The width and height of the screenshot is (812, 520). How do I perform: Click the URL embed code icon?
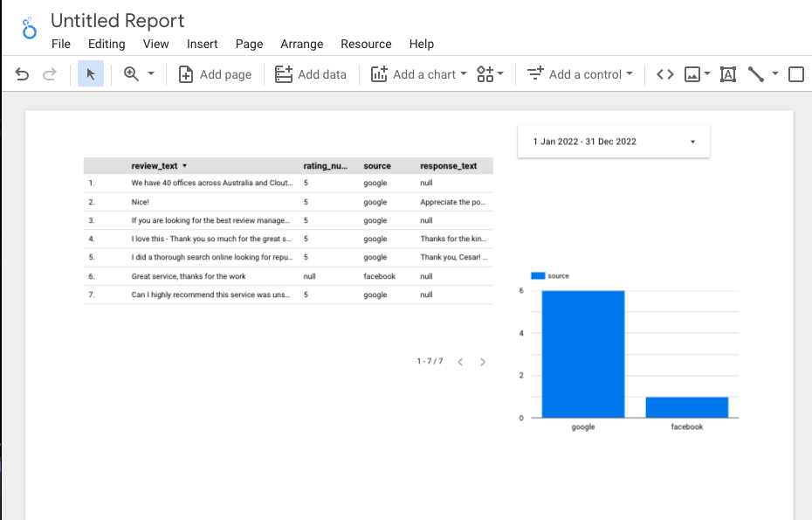tap(664, 74)
